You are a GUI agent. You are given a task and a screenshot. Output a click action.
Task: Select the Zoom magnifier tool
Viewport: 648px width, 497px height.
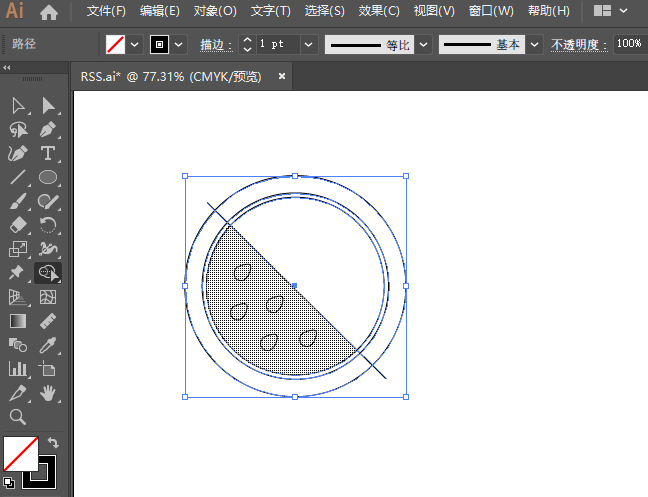(x=18, y=417)
